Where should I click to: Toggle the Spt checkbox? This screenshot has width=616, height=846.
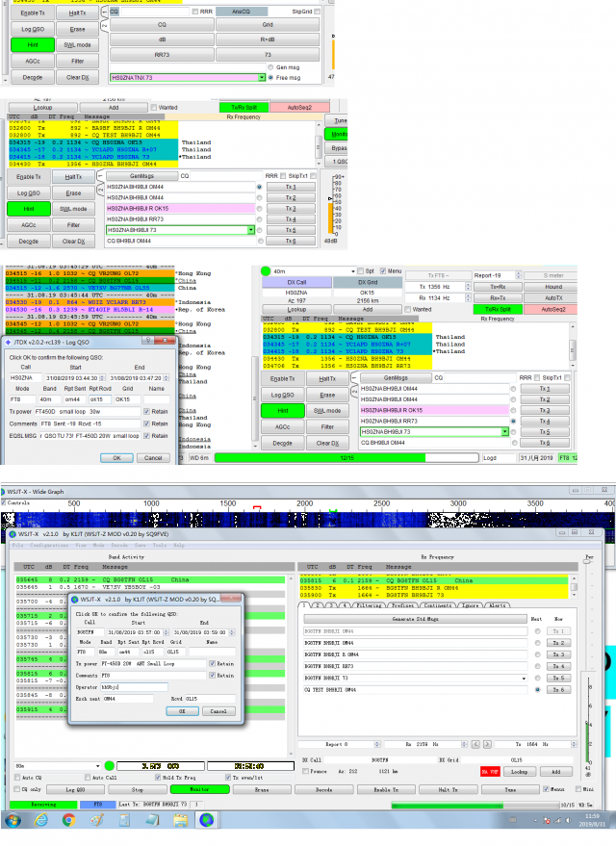coord(360,270)
